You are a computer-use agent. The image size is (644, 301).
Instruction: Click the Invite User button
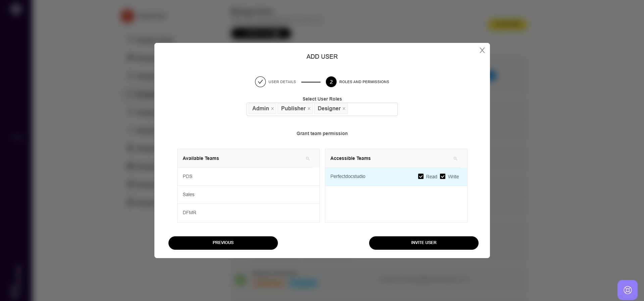[x=424, y=243]
